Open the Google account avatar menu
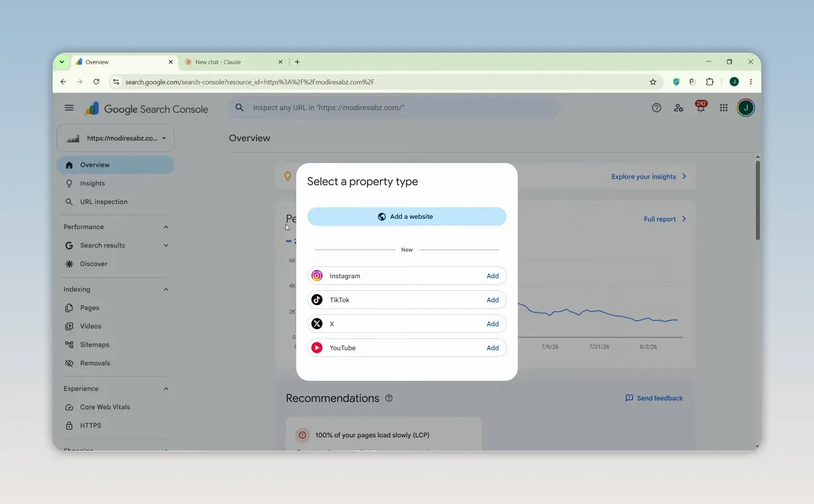The image size is (814, 504). pyautogui.click(x=746, y=107)
